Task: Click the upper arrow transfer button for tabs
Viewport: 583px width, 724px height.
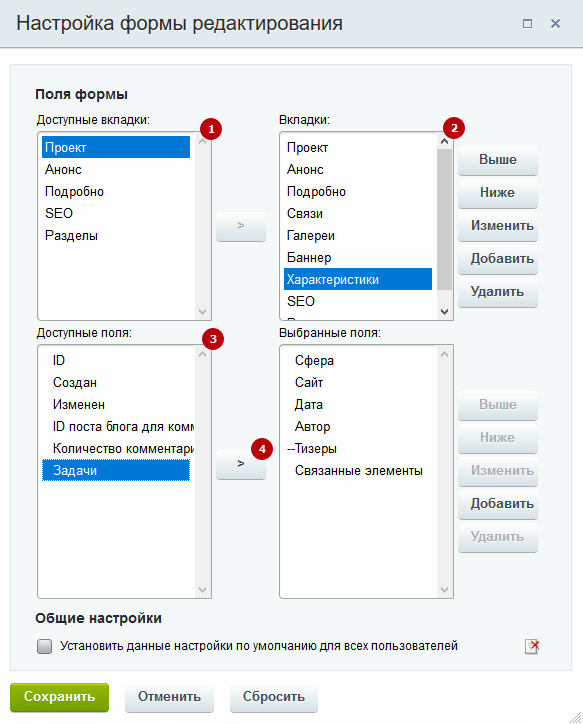Action: (x=240, y=226)
